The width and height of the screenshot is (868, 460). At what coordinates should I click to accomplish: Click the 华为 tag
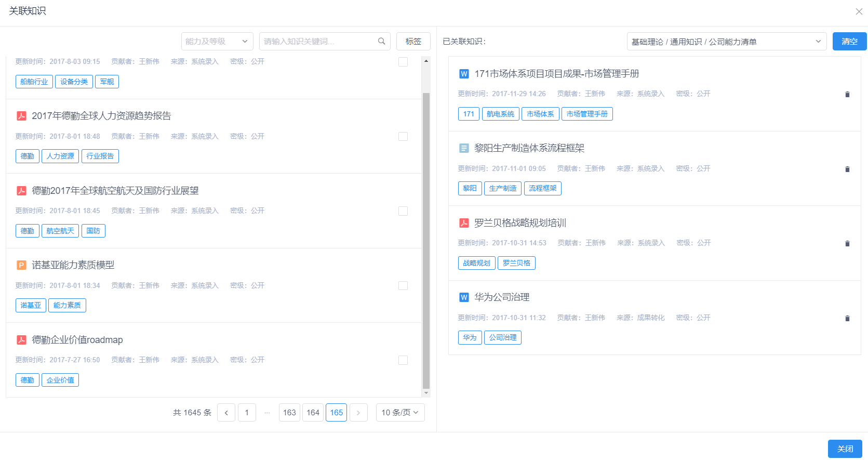tap(470, 337)
